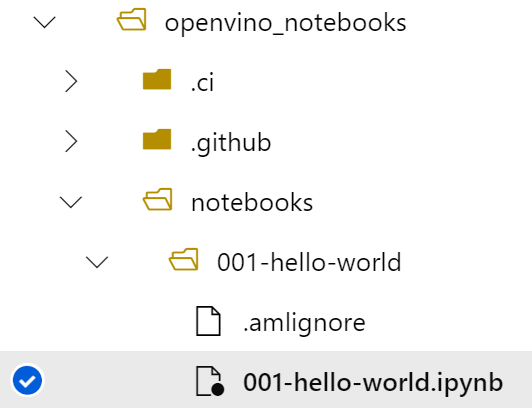Image resolution: width=532 pixels, height=408 pixels.
Task: Select the openvino_notebooks folder label
Action: click(x=285, y=23)
